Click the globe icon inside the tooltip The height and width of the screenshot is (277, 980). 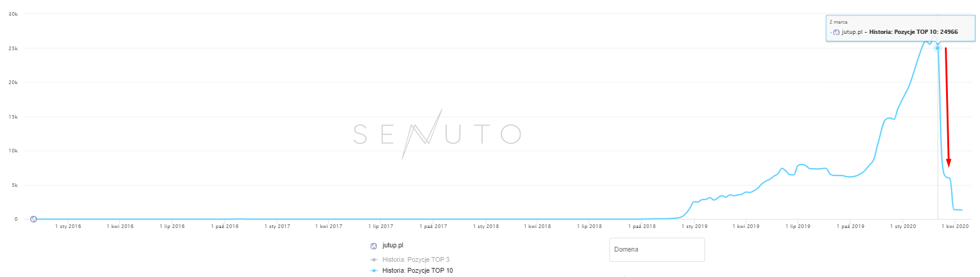[836, 32]
